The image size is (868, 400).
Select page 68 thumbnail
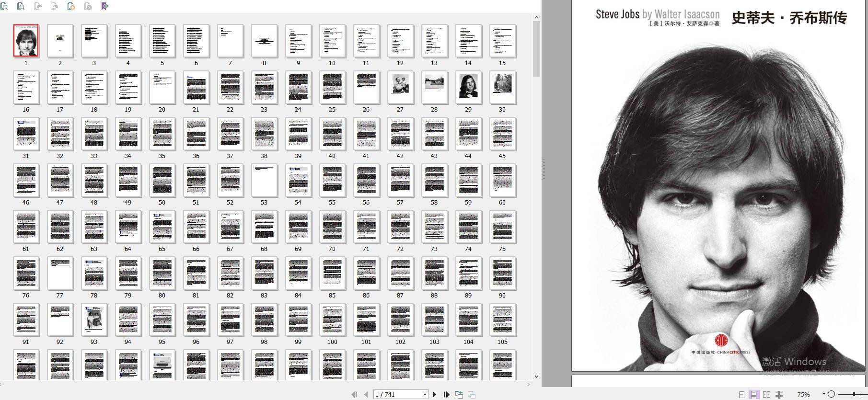pos(264,227)
